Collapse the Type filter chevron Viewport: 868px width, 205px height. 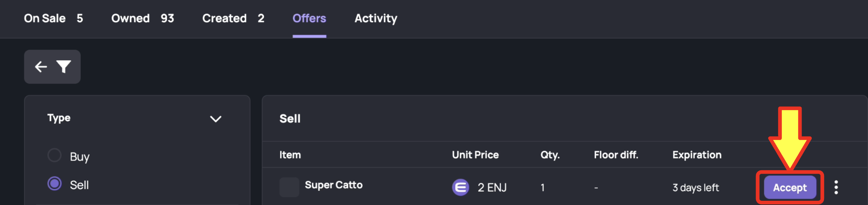coord(215,119)
